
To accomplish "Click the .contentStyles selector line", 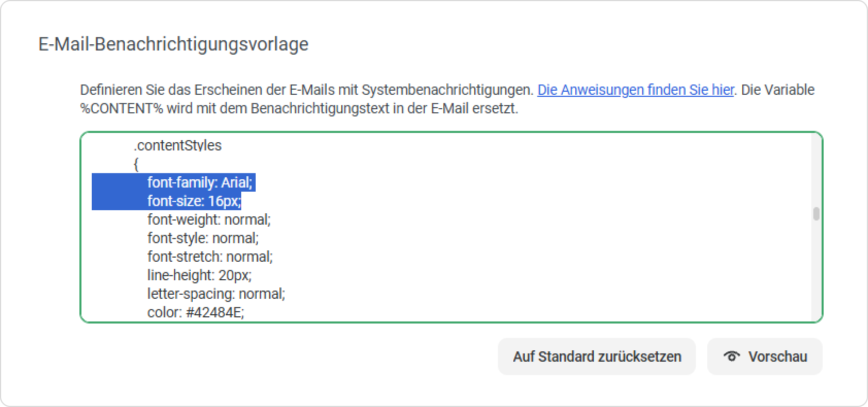I will 177,145.
